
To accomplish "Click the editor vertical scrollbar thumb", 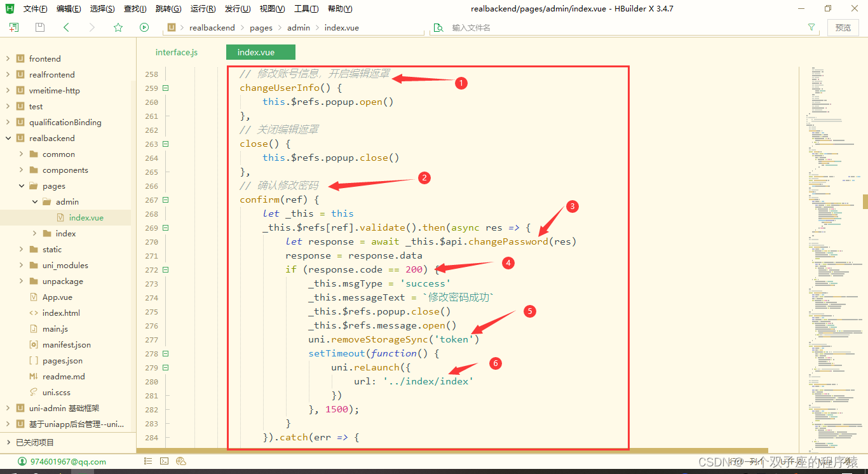I will 865,201.
